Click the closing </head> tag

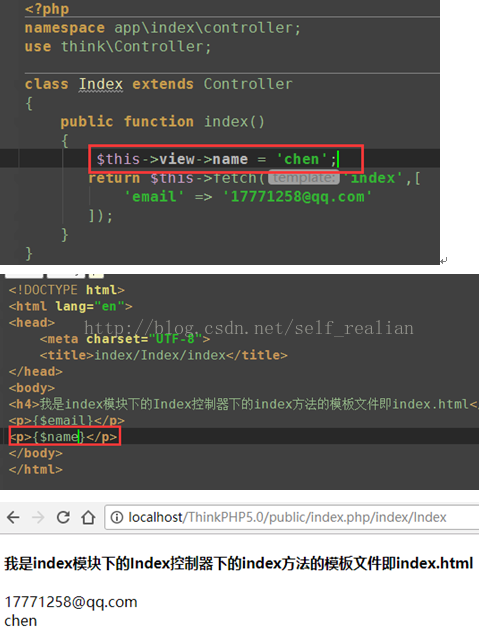[x=36, y=372]
